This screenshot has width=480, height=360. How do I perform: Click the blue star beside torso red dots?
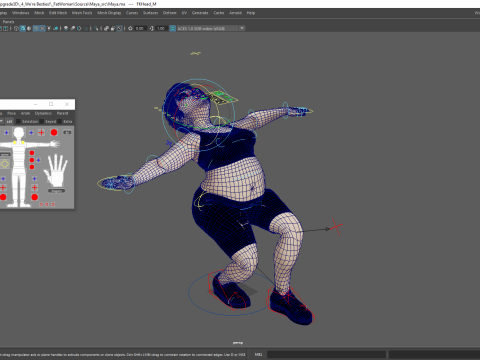[38, 160]
